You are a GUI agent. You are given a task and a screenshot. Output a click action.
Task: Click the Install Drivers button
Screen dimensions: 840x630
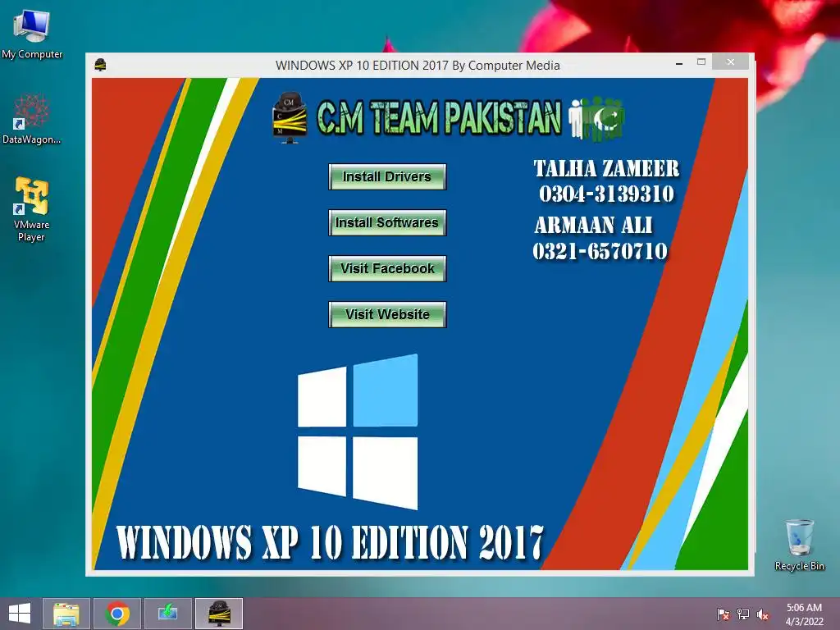(387, 177)
